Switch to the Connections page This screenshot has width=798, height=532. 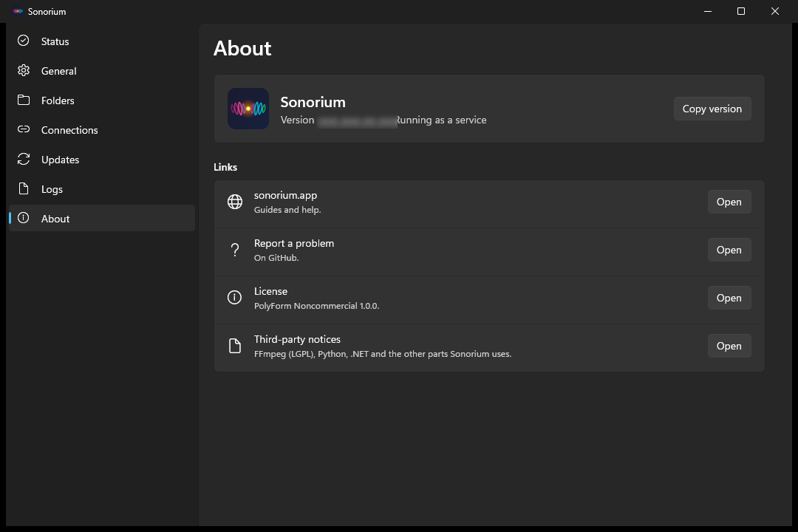click(x=102, y=130)
